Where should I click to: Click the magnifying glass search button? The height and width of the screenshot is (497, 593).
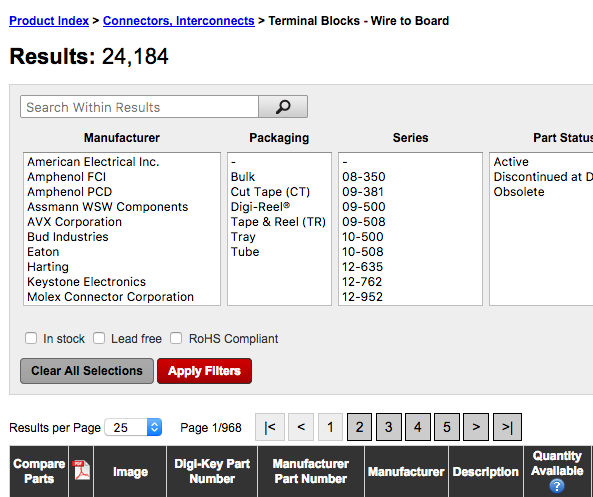coord(283,107)
